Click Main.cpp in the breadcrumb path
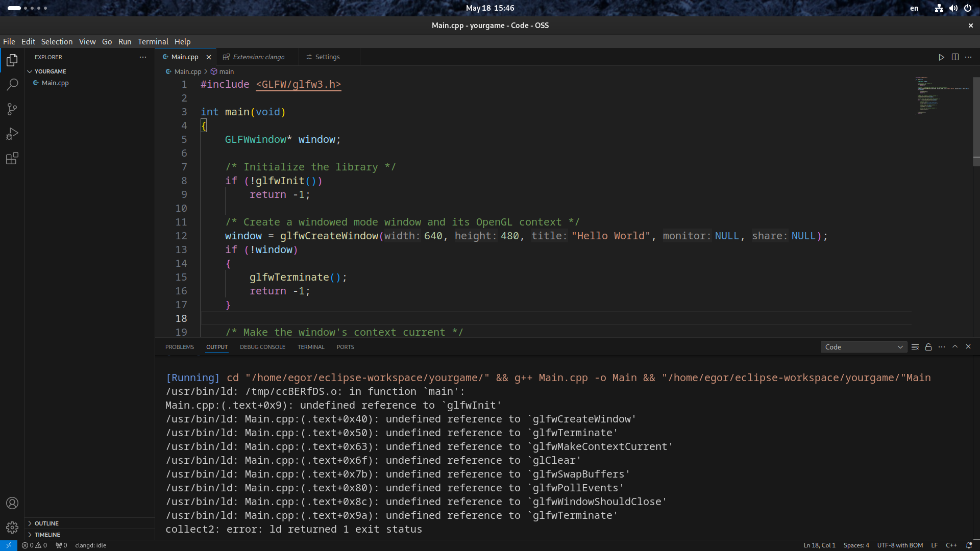Screen dimensions: 980x551 click(184, 72)
